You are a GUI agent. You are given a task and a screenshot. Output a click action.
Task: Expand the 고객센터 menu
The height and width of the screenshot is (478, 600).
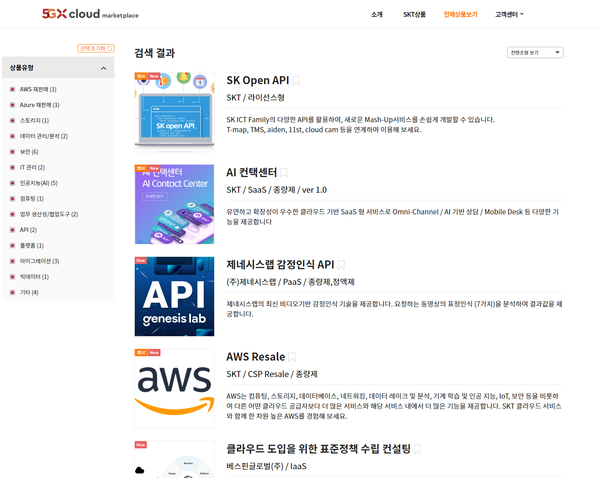(510, 14)
